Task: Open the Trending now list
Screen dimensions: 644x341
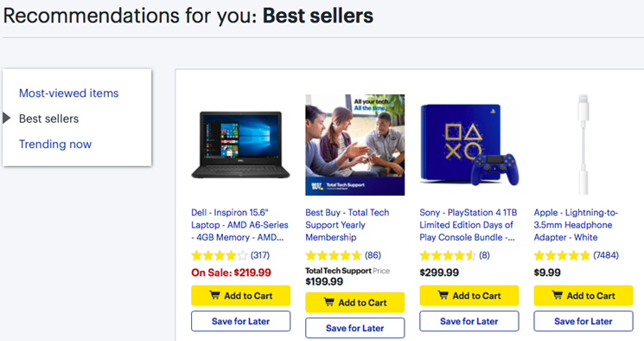Action: (x=55, y=145)
